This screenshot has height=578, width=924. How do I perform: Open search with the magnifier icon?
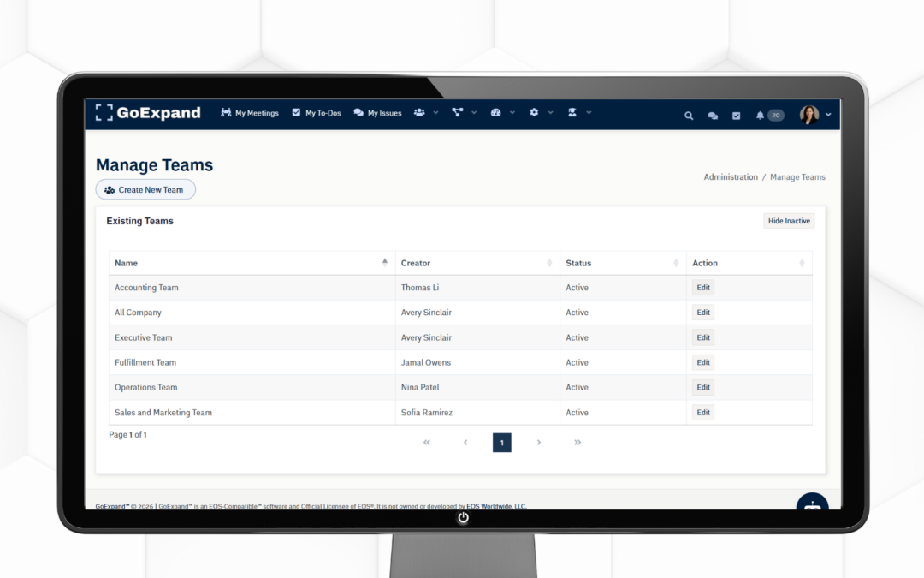[x=689, y=114]
